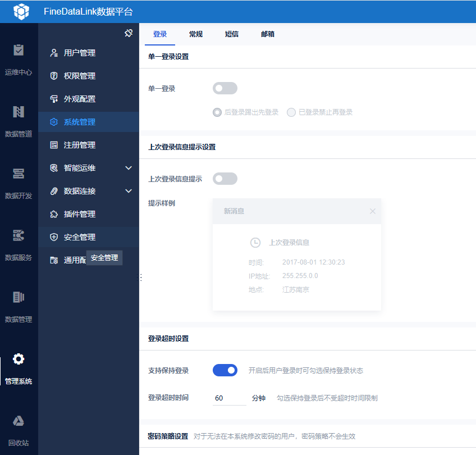Open 权限管理 menu item
The height and width of the screenshot is (455, 476).
point(89,76)
